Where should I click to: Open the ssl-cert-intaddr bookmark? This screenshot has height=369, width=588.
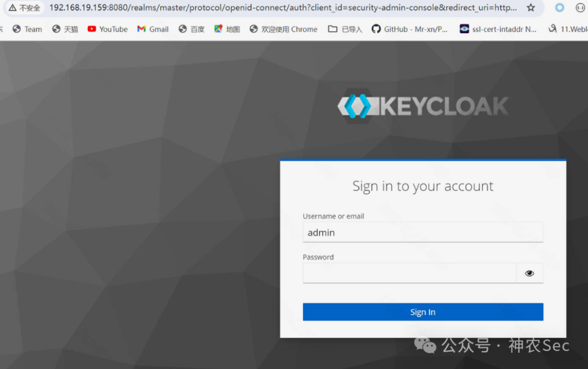click(498, 29)
